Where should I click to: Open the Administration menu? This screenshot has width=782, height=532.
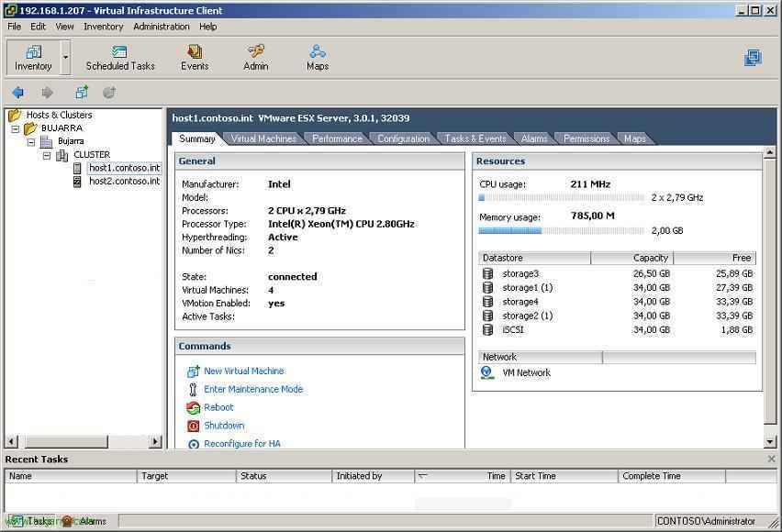pos(162,27)
